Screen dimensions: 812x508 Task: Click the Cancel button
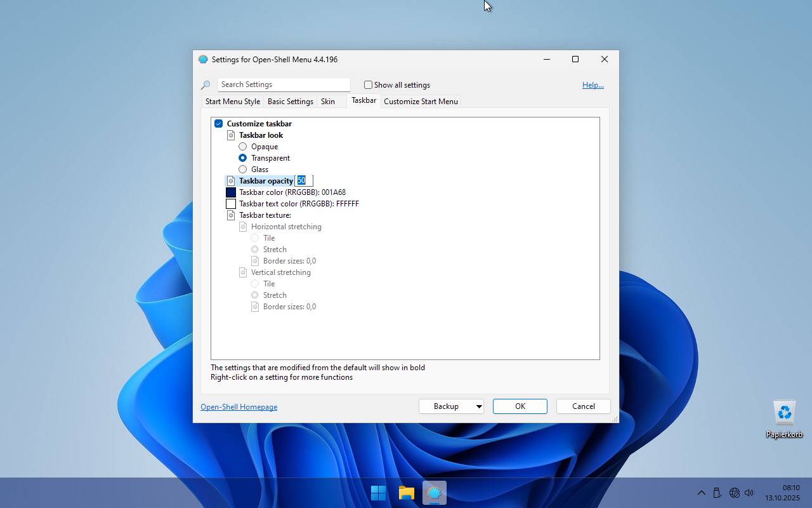pos(584,406)
